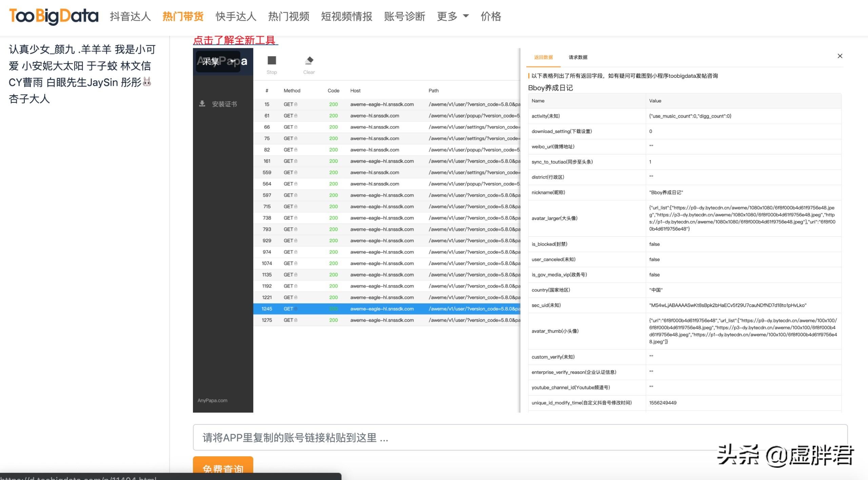
Task: Click the Host column header
Action: click(x=355, y=91)
